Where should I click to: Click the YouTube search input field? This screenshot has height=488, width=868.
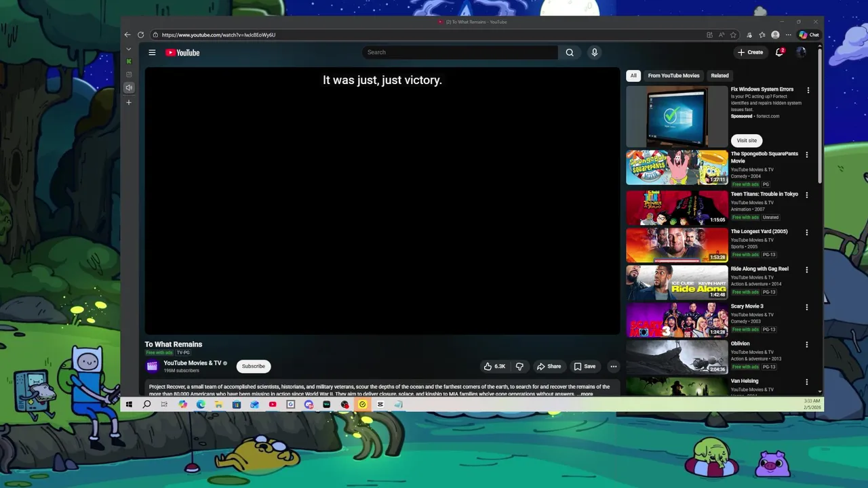[460, 52]
